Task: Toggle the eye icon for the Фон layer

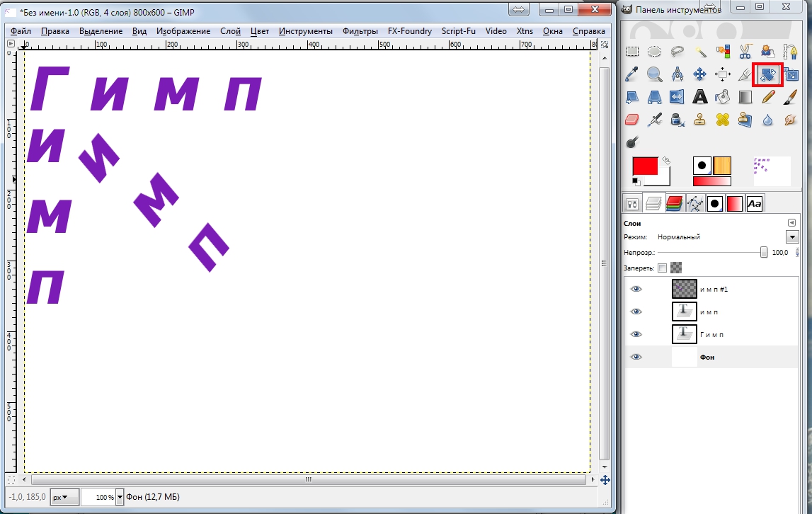Action: pos(636,357)
